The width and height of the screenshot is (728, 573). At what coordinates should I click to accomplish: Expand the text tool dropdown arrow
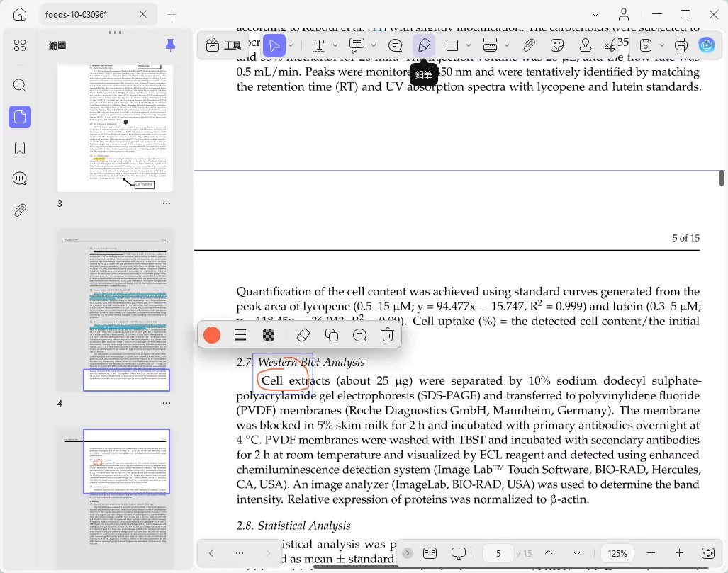coord(335,45)
